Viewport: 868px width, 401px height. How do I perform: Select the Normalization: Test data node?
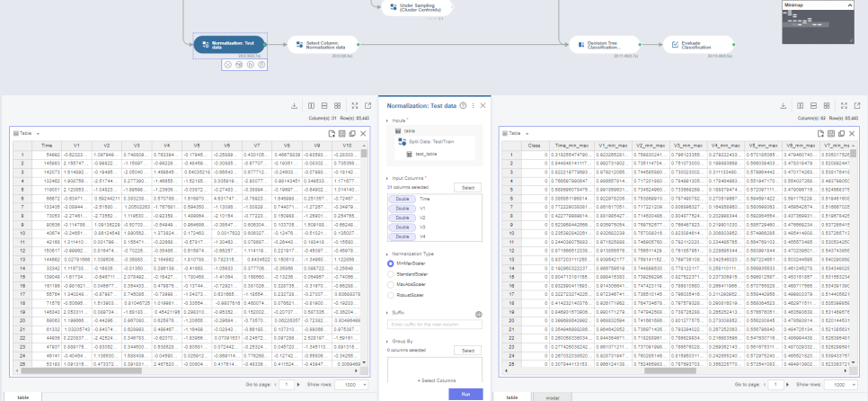point(230,44)
